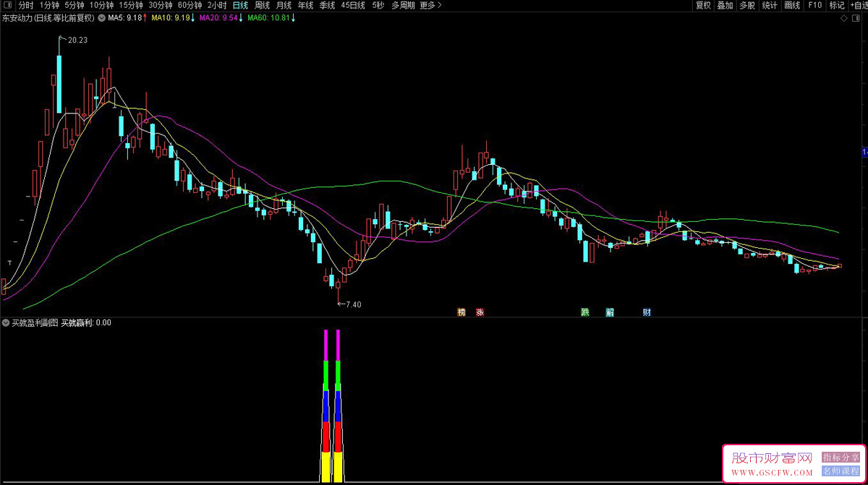Expand the main chart indicator dropdown arrow

click(101, 17)
